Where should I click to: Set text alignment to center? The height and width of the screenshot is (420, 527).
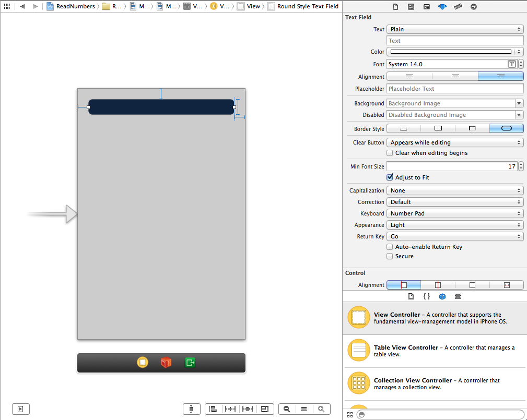pyautogui.click(x=455, y=77)
